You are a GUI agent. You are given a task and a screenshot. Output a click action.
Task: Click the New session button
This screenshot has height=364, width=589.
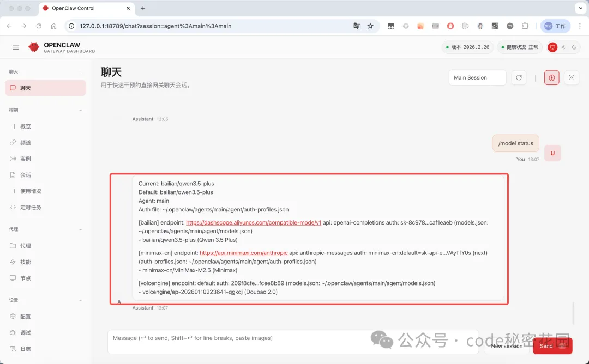tap(507, 346)
